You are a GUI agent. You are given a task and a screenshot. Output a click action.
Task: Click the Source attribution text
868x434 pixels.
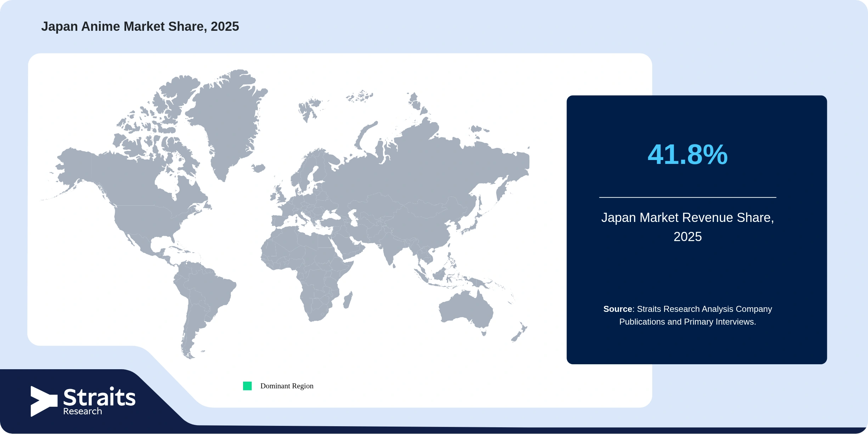[x=688, y=315]
